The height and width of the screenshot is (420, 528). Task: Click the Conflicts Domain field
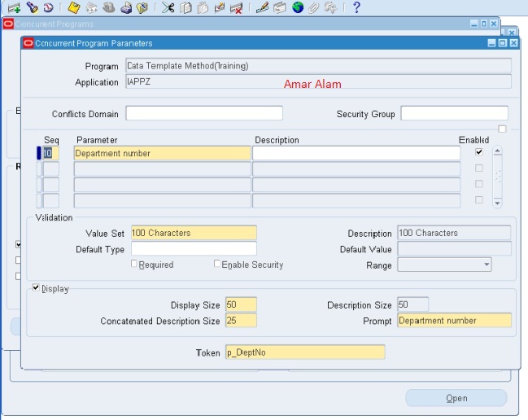204,113
